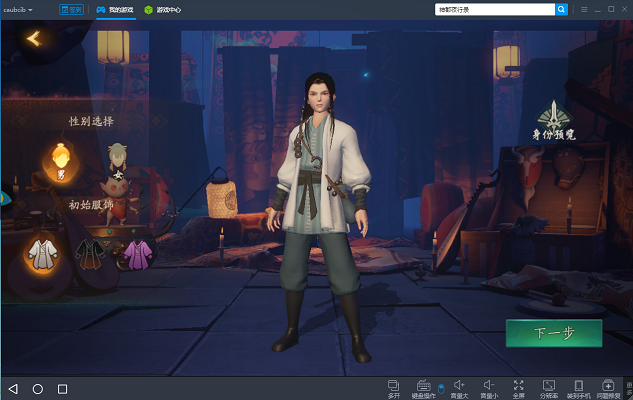This screenshot has width=633, height=400.
Task: Select the male (男) gender option
Action: [61, 162]
